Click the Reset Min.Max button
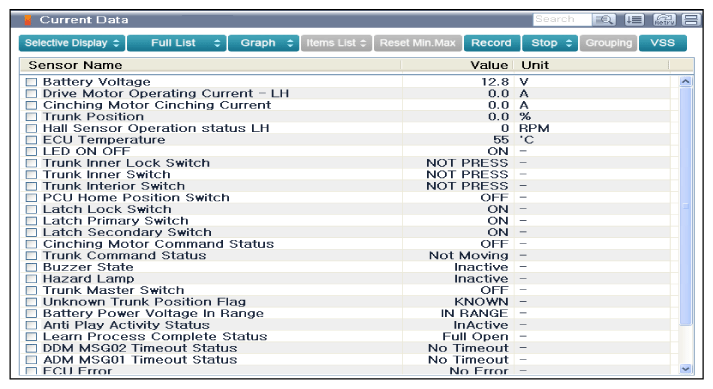 (x=418, y=43)
